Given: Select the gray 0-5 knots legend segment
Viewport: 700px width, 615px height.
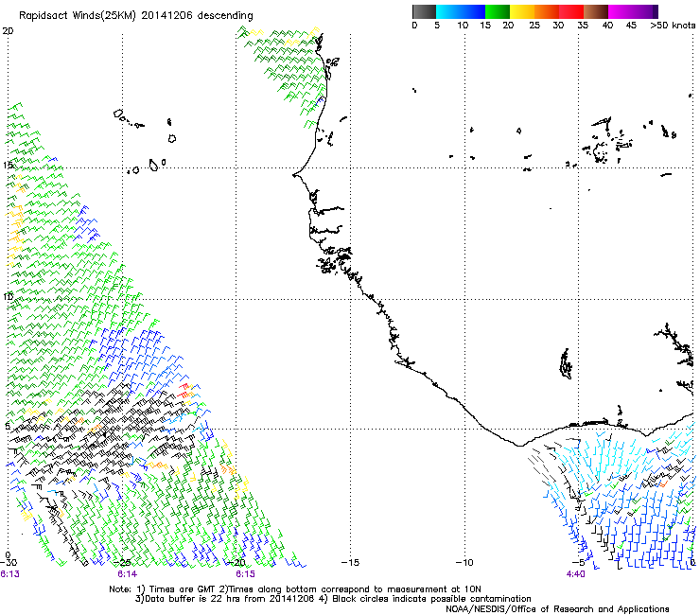Looking at the screenshot, I should 424,11.
